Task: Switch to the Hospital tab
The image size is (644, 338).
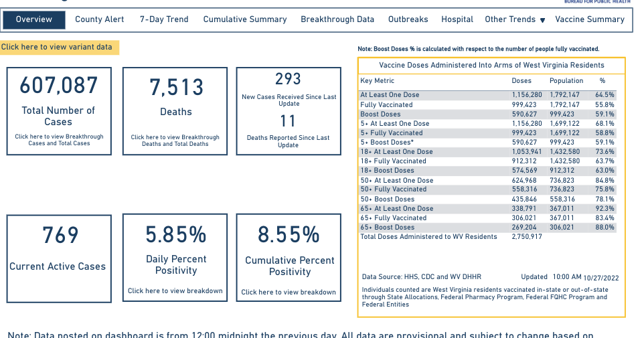Action: [457, 19]
